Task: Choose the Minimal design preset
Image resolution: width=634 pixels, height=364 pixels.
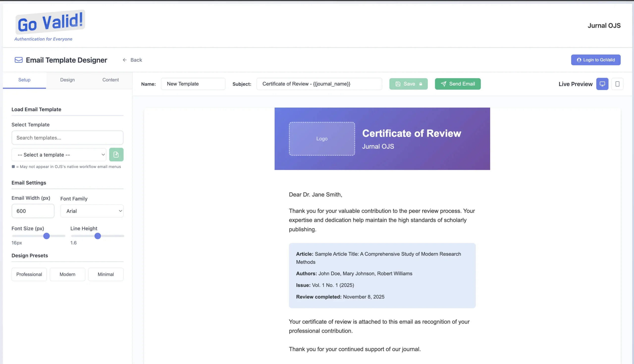Action: (x=106, y=274)
